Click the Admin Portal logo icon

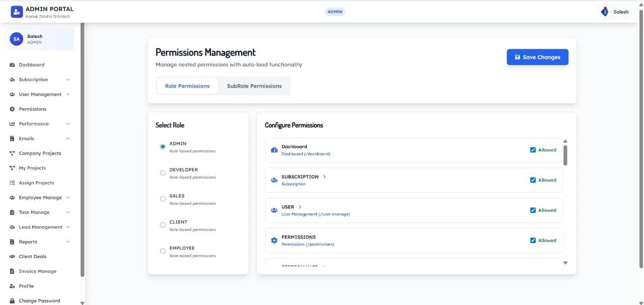tap(16, 11)
